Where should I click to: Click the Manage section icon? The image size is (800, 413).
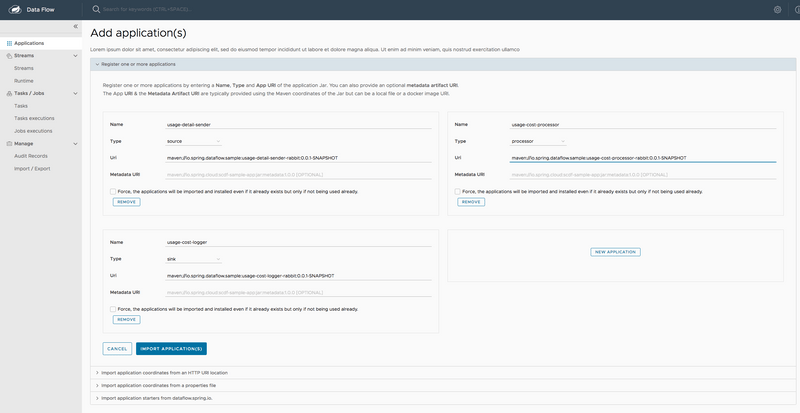click(9, 144)
